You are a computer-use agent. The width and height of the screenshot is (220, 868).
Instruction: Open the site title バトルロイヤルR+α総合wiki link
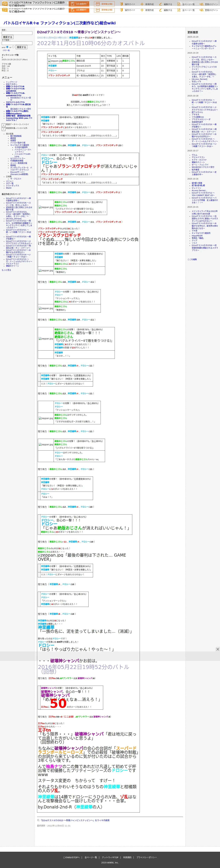click(59, 23)
